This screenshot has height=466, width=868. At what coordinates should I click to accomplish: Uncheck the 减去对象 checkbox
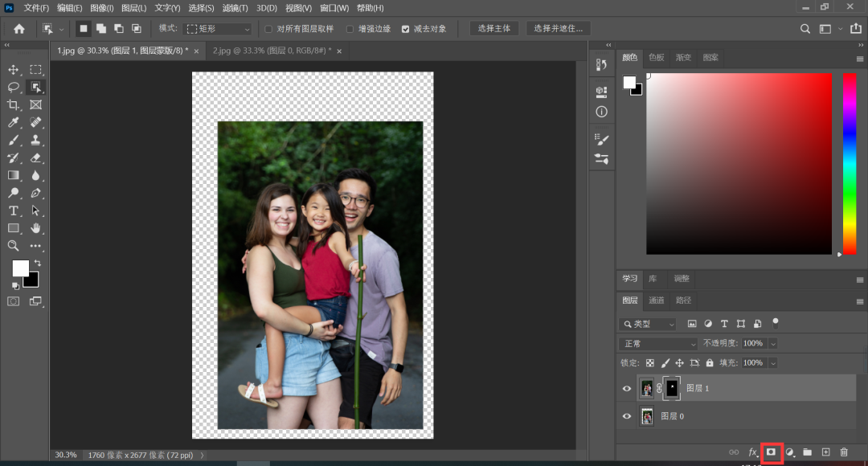pyautogui.click(x=405, y=29)
